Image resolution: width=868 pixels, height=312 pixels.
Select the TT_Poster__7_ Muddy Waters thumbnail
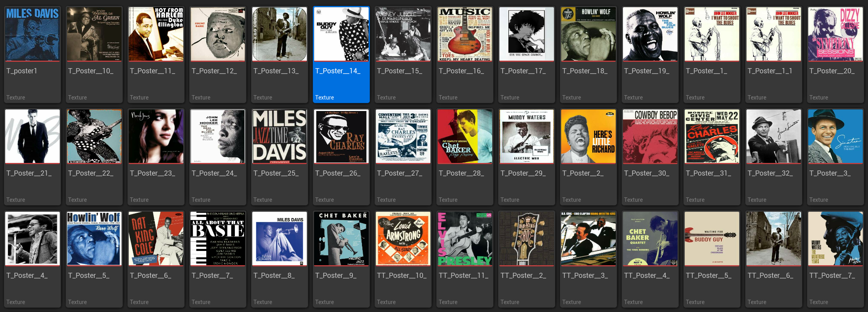[836, 239]
